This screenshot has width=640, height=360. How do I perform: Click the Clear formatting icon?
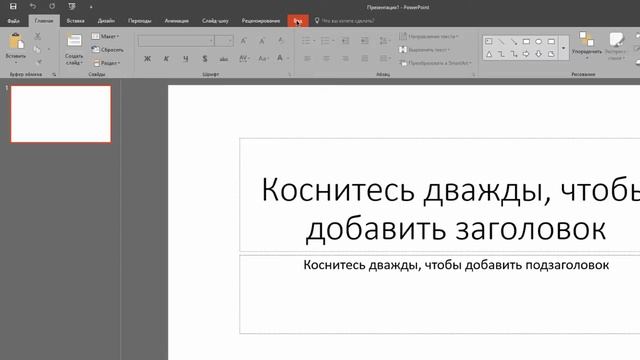[x=281, y=41]
